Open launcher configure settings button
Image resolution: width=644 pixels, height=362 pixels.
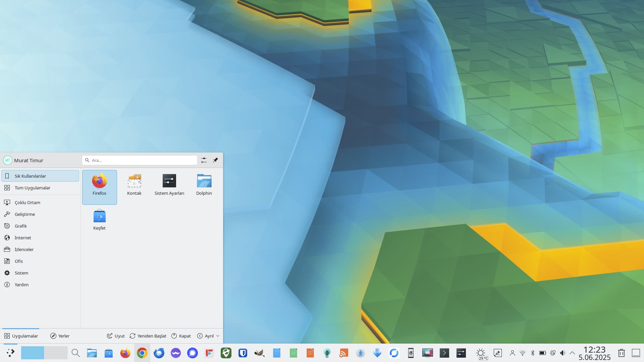(204, 160)
